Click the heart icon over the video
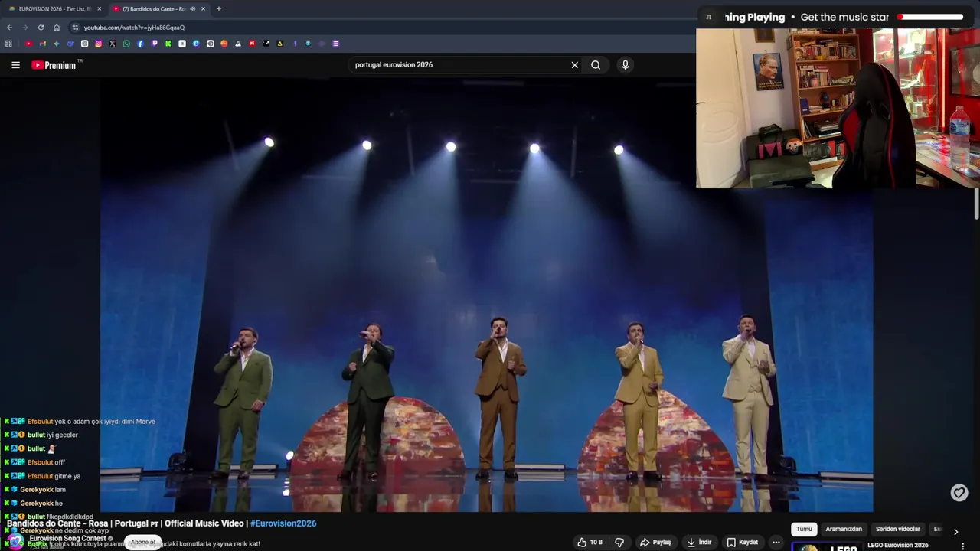This screenshot has width=980, height=551. 959,493
